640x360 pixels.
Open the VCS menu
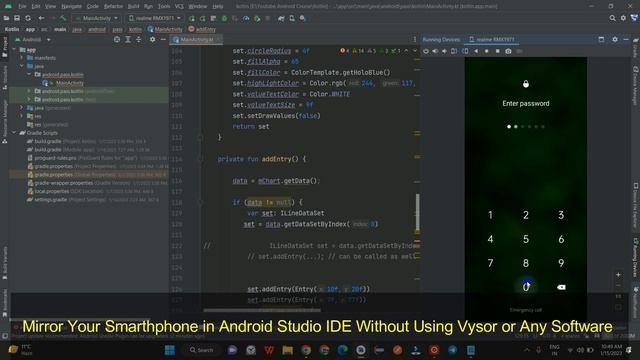[179, 6]
